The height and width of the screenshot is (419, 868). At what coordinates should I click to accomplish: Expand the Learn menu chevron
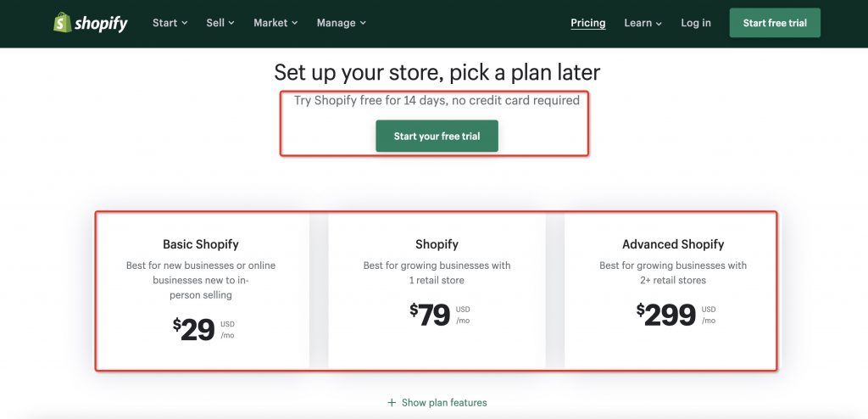click(659, 23)
